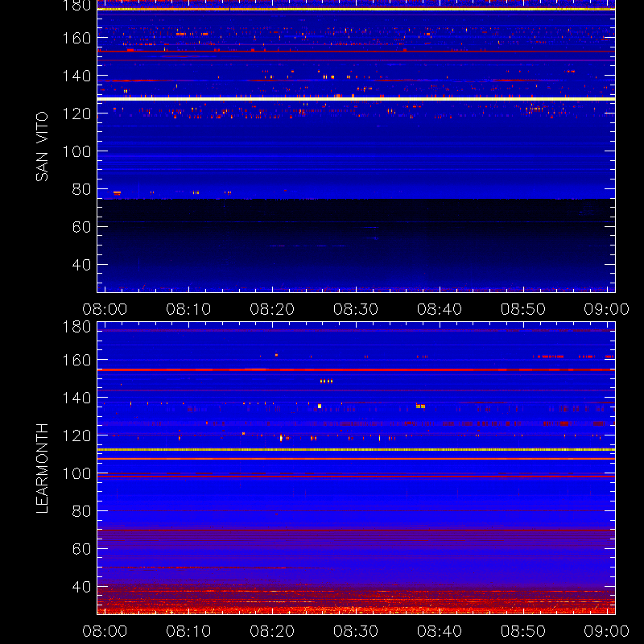Select the 120 tick label on San Vito axis
The image size is (644, 644).
coord(76,114)
